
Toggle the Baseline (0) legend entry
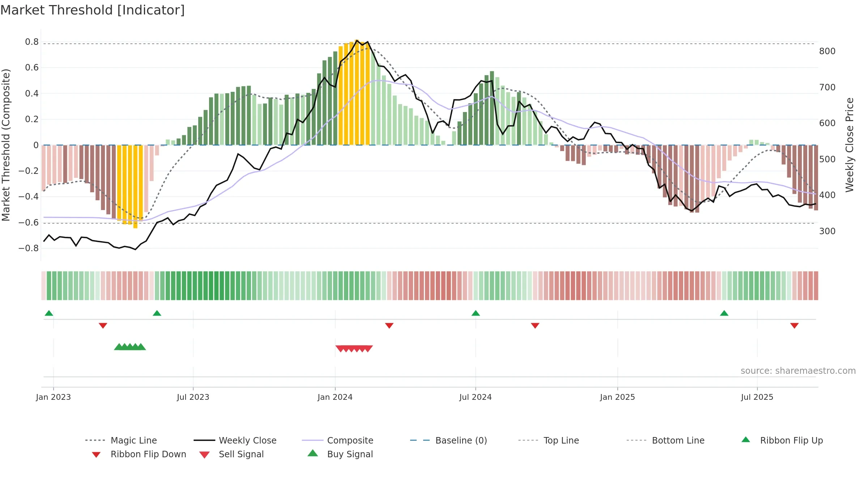tap(448, 440)
